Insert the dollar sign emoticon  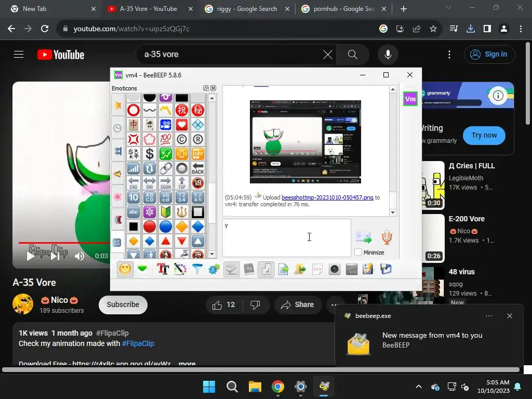pos(150,154)
